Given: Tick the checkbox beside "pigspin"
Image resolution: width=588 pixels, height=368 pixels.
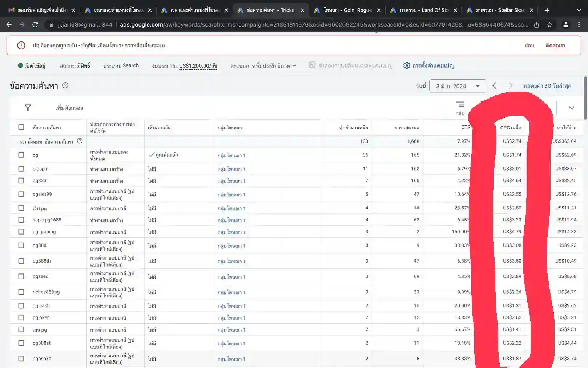Looking at the screenshot, I should coord(21,168).
